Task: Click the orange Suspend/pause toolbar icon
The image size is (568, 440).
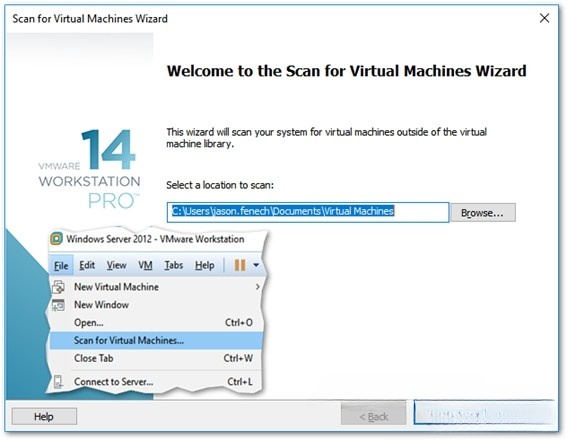Action: click(x=240, y=265)
